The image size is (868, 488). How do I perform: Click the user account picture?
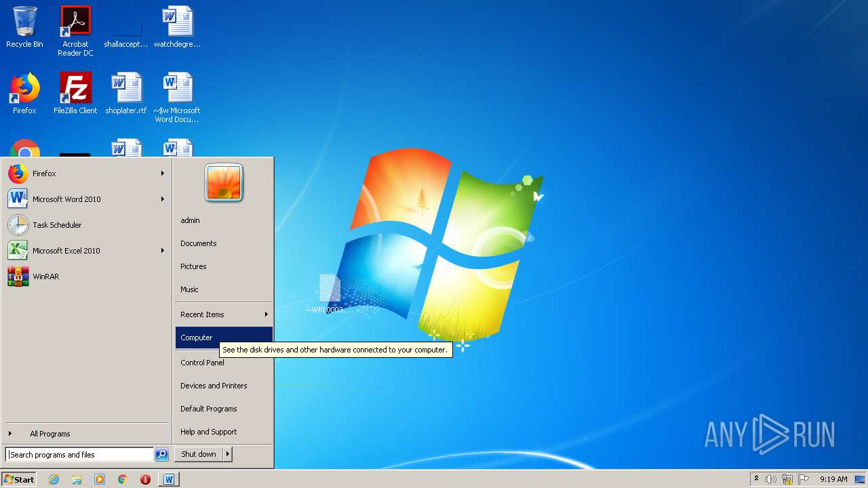224,182
